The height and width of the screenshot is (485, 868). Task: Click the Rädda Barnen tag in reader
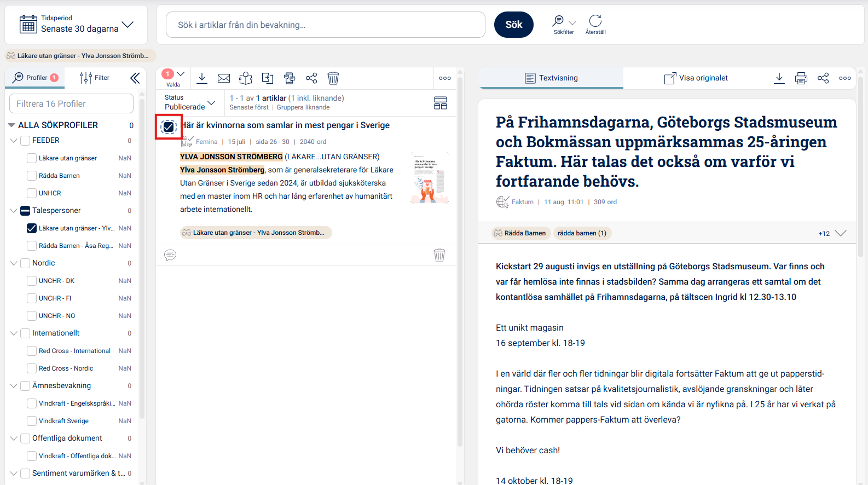pos(520,233)
